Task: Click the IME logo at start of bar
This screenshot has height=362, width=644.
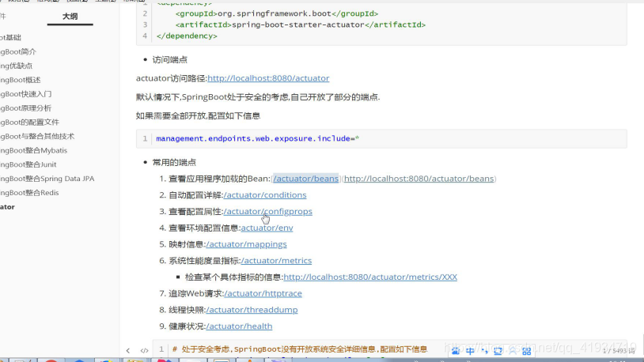Action: [x=456, y=350]
